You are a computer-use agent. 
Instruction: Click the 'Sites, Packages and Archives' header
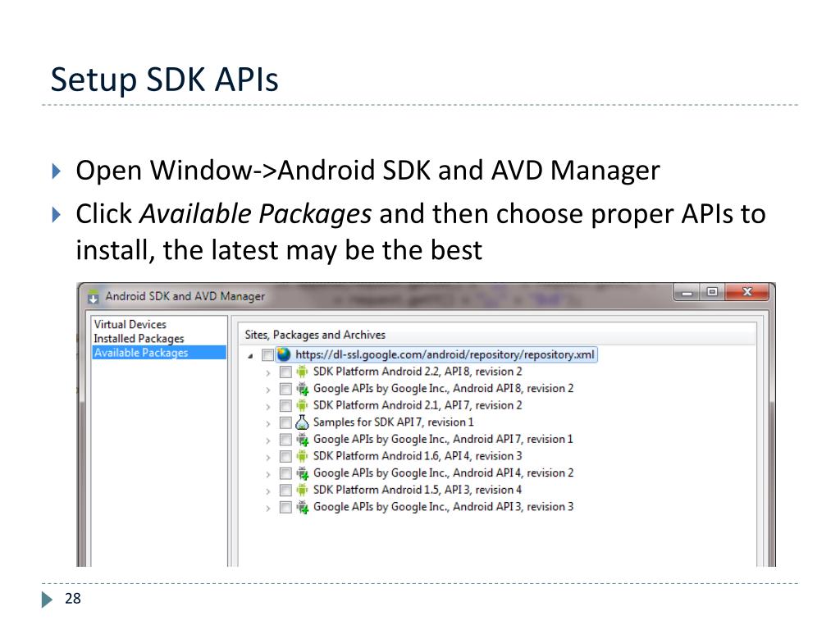(315, 335)
